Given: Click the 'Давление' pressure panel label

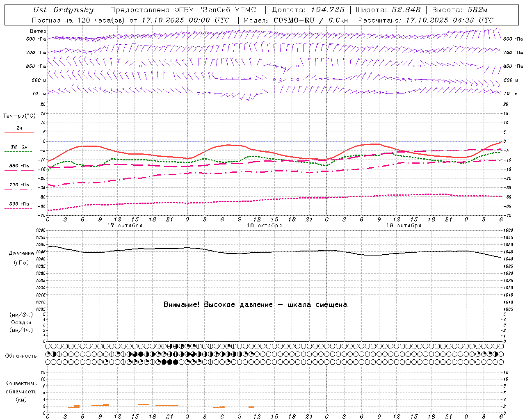Looking at the screenshot, I should [21, 253].
